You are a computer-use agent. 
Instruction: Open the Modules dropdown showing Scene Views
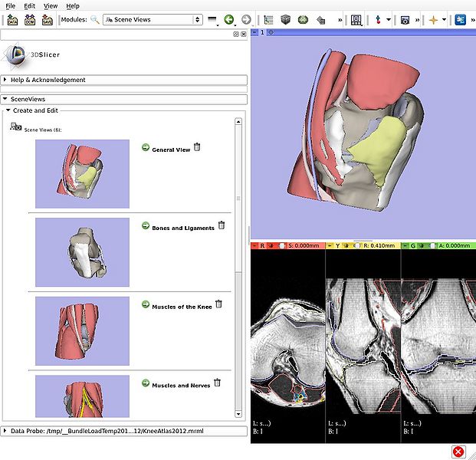click(152, 20)
